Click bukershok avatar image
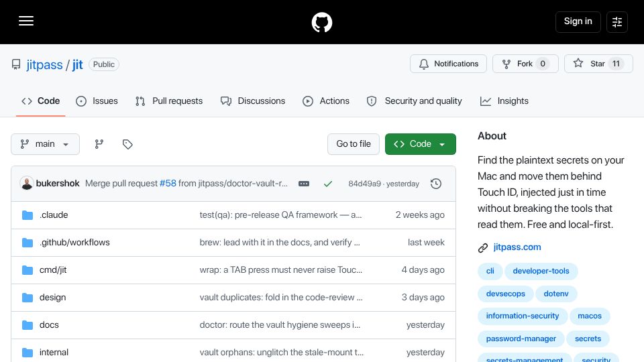The image size is (644, 362). [x=27, y=184]
